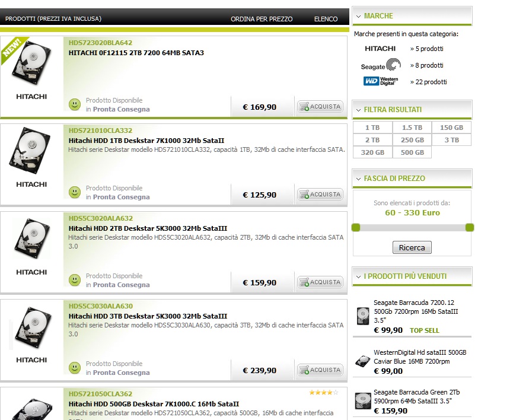Collapse the FILTRA RISULTATI panel chevron
This screenshot has height=420, width=513.
point(359,110)
